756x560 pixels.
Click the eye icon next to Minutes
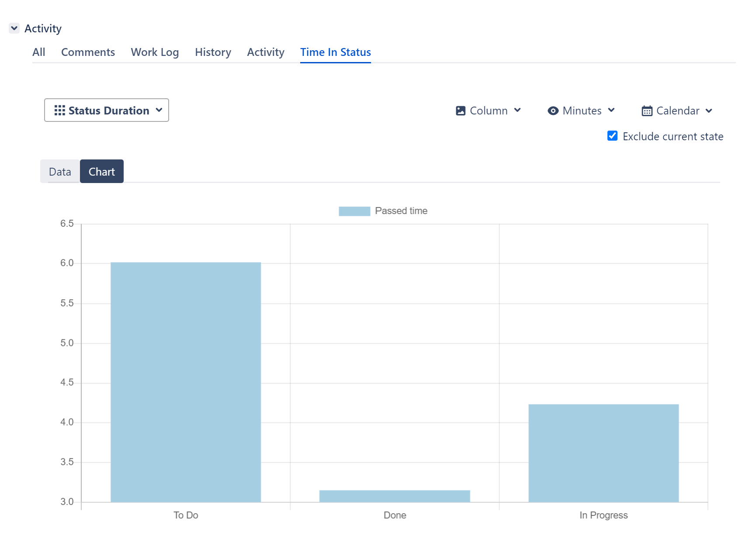pos(553,111)
